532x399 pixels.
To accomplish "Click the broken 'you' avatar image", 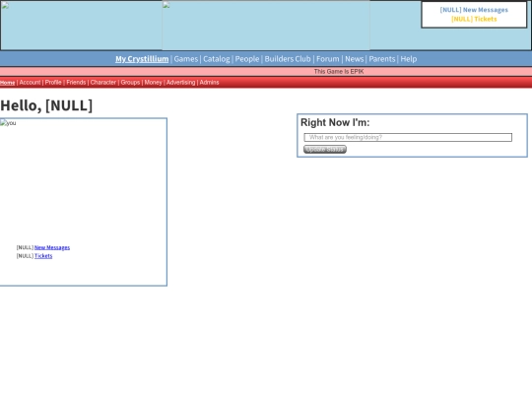I will (x=8, y=123).
